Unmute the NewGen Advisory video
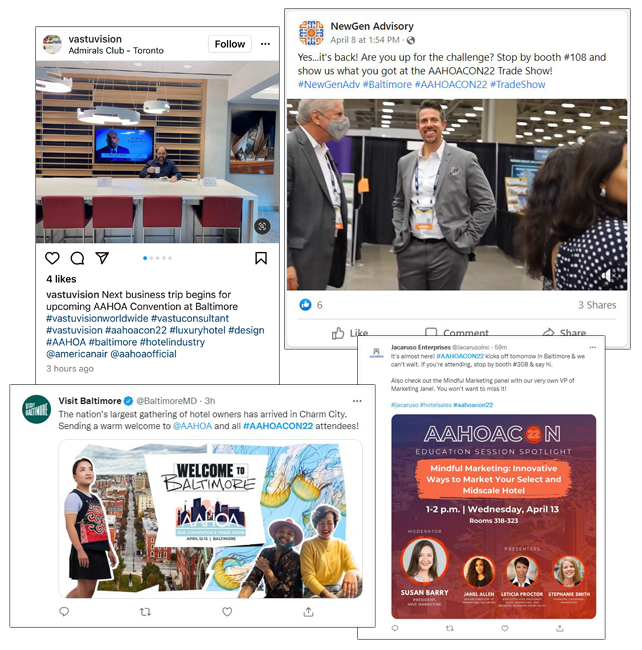This screenshot has height=650, width=642. (x=608, y=275)
